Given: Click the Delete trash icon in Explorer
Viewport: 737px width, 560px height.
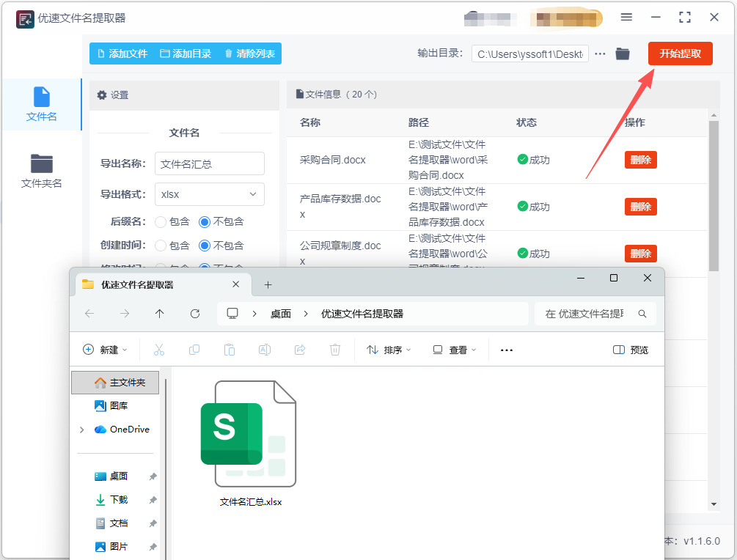Looking at the screenshot, I should tap(335, 350).
